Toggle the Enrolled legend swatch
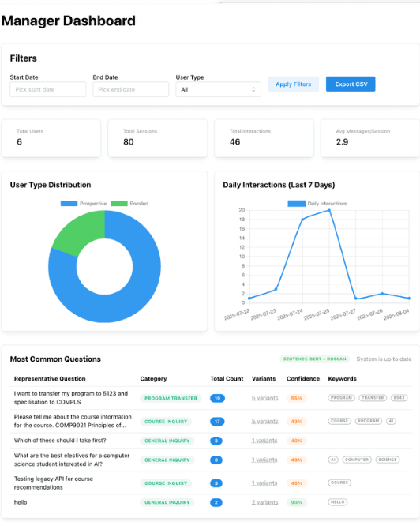Screen dimensions: 420x522 pos(119,204)
